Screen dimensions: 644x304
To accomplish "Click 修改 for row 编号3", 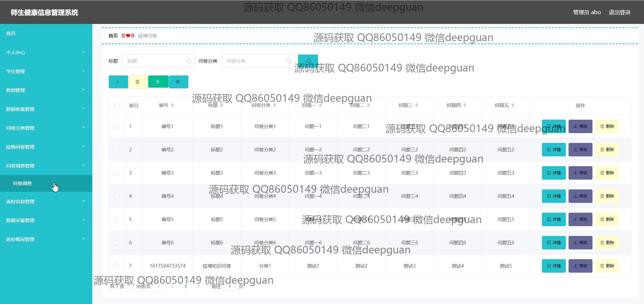I will click(580, 173).
